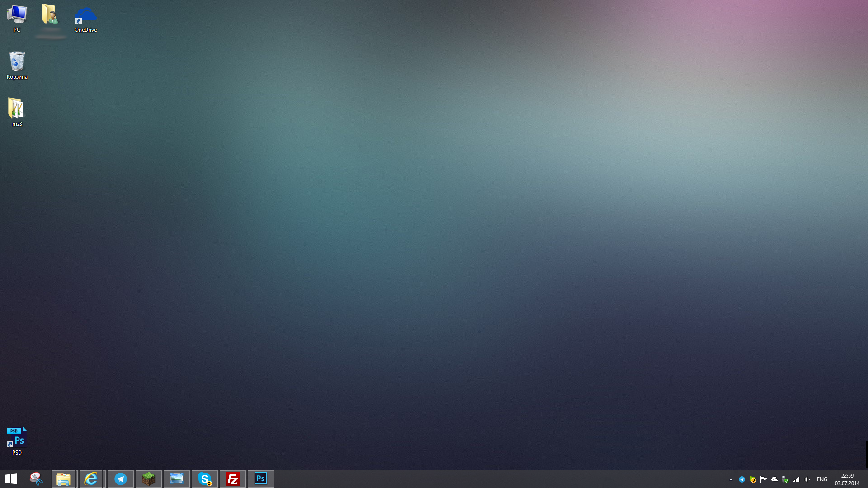
Task: Open the photo viewer taskbar app
Action: [x=177, y=479]
